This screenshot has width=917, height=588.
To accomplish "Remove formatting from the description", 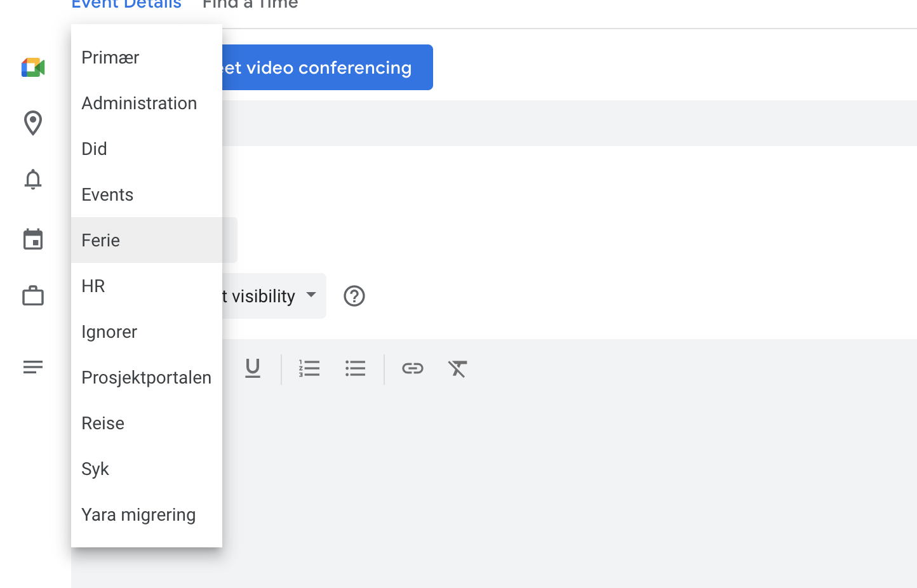I will [x=457, y=368].
